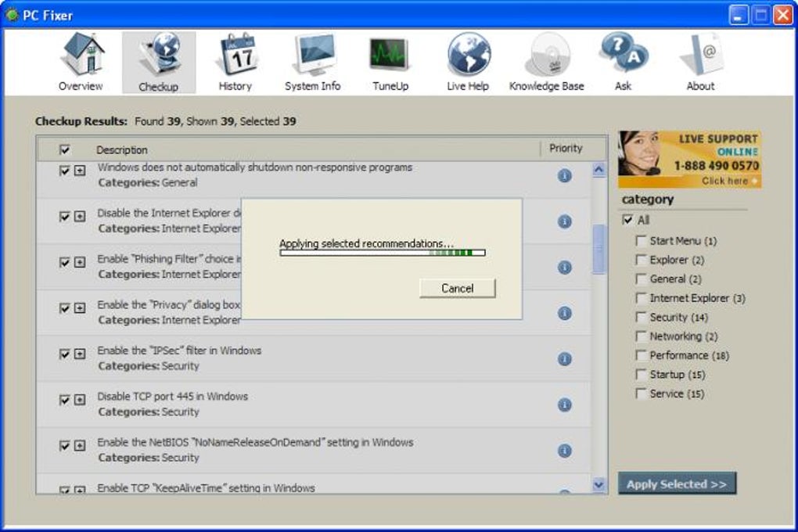Screen dimensions: 798x532
Task: Close the PC Fixer window
Action: [782, 16]
